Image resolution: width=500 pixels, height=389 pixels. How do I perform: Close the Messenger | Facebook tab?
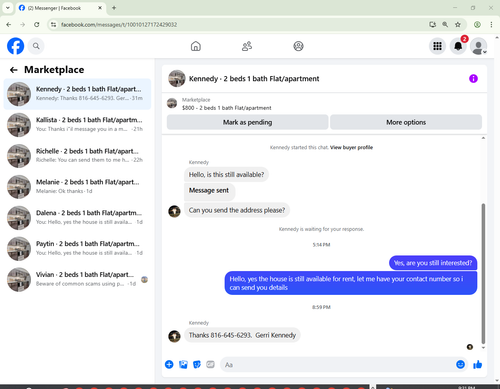100,8
